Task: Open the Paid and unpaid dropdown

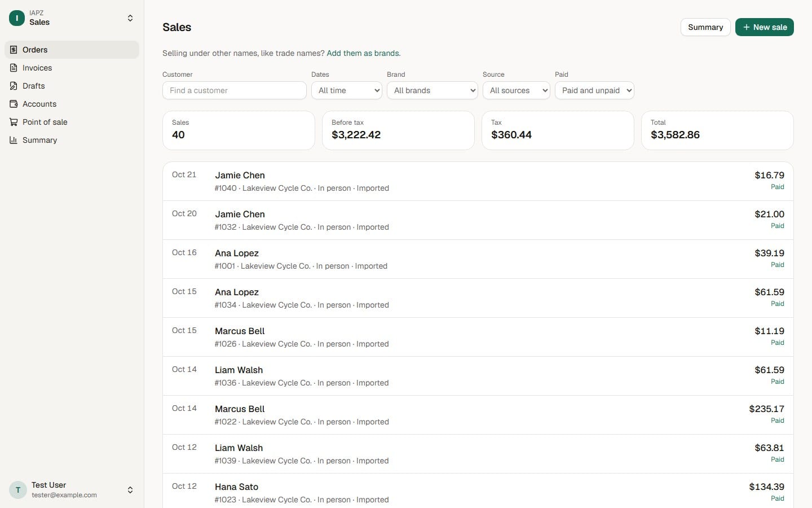Action: [594, 90]
